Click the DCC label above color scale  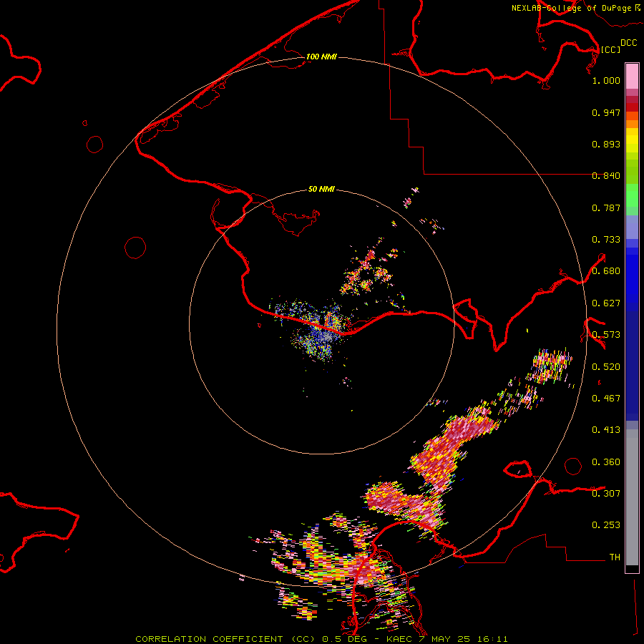(629, 43)
